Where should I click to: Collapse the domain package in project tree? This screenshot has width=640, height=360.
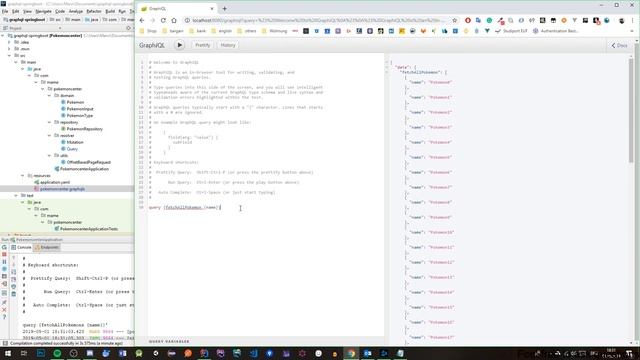click(x=49, y=96)
